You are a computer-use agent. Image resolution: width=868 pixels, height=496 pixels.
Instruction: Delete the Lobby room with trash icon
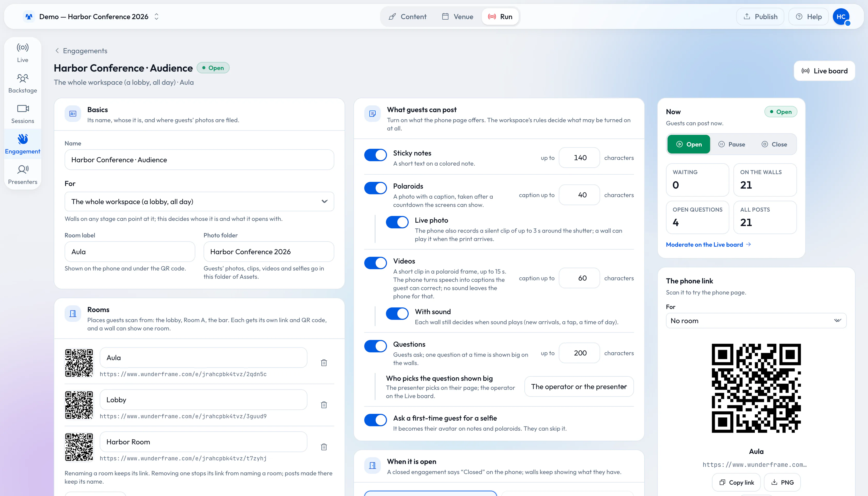click(324, 405)
